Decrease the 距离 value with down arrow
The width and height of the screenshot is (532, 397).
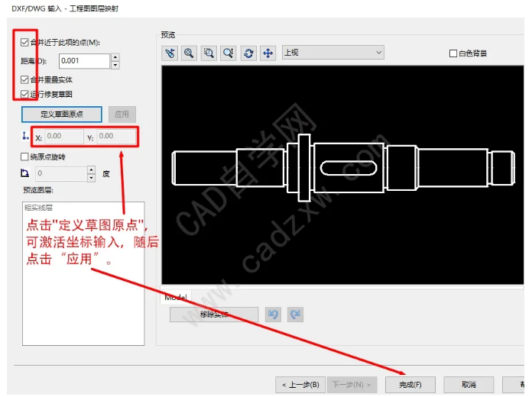(115, 65)
